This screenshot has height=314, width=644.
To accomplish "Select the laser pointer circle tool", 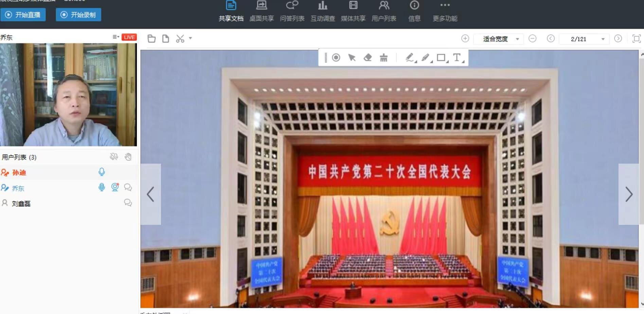I will (336, 57).
